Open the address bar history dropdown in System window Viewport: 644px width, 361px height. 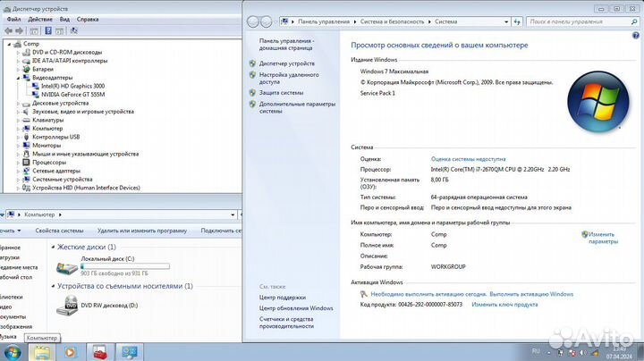506,21
